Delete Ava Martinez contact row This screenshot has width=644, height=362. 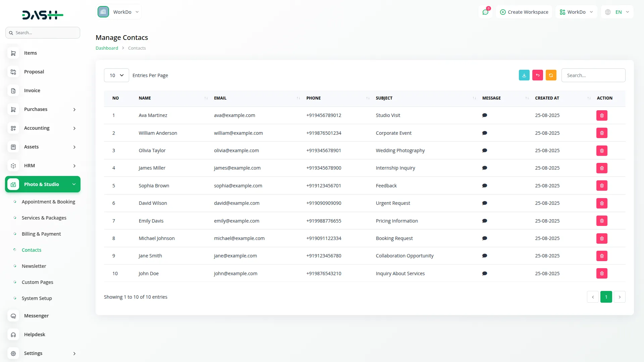[602, 115]
